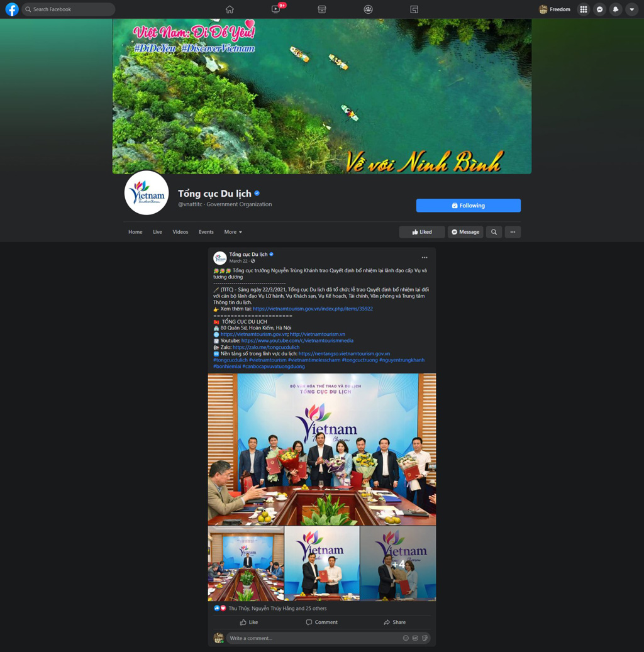Focus the Search Facebook field

point(68,9)
